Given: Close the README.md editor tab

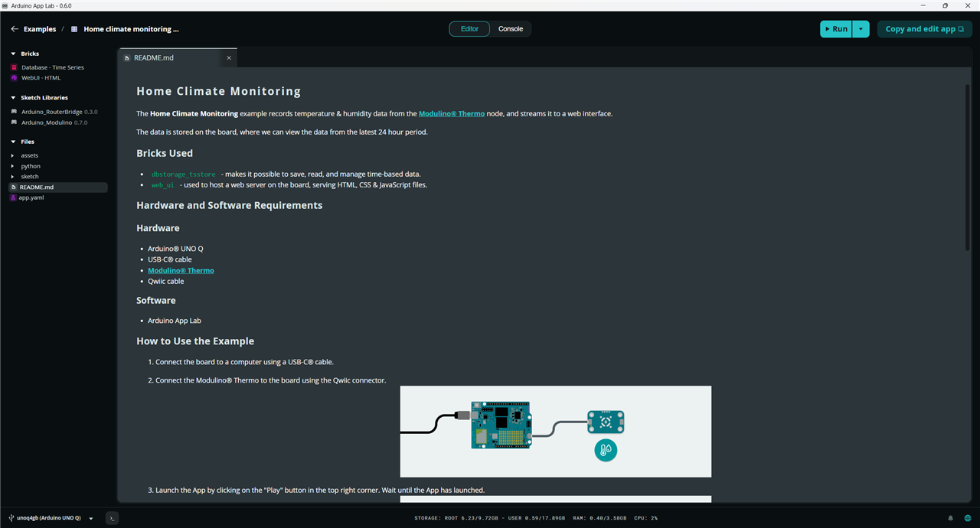Looking at the screenshot, I should pyautogui.click(x=229, y=58).
